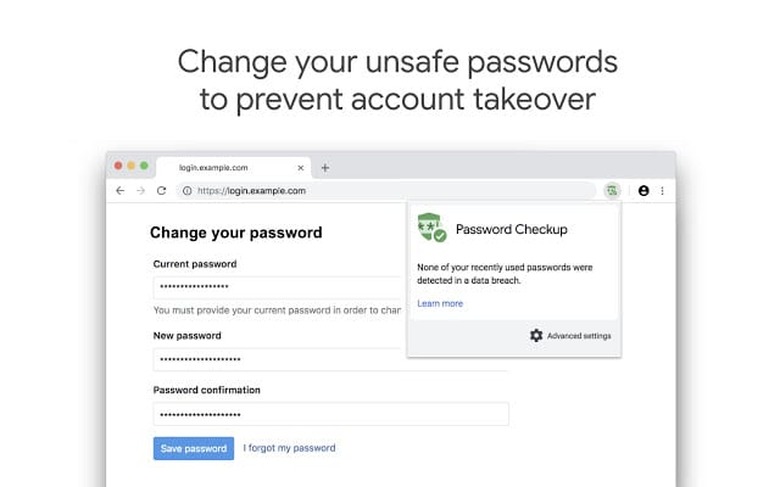Close the browser window with red button

(118, 165)
